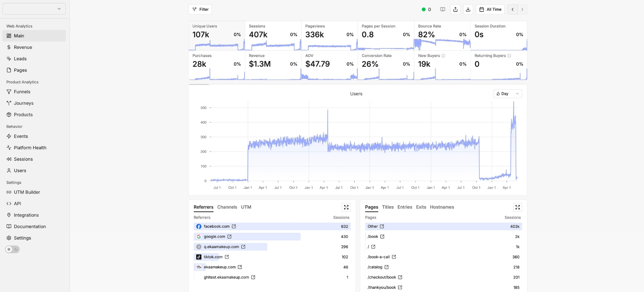This screenshot has width=644, height=292.
Task: Open google.com external link icon
Action: point(229,237)
